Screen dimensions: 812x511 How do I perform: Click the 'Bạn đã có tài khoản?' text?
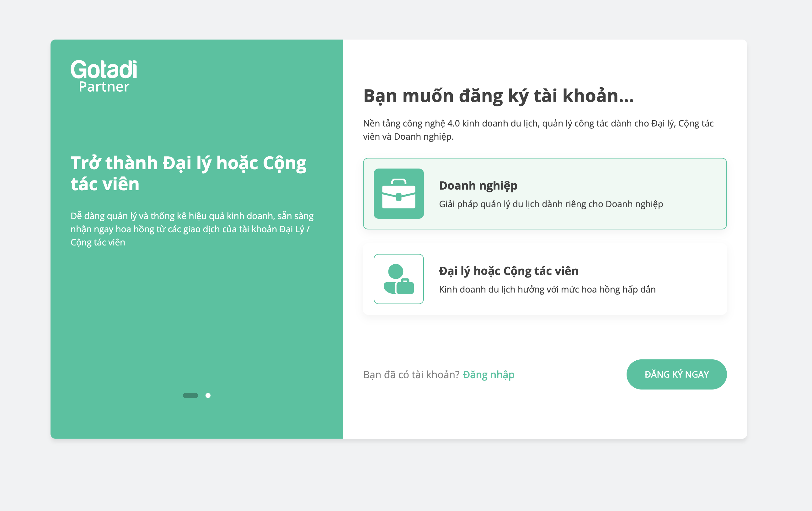pos(411,375)
